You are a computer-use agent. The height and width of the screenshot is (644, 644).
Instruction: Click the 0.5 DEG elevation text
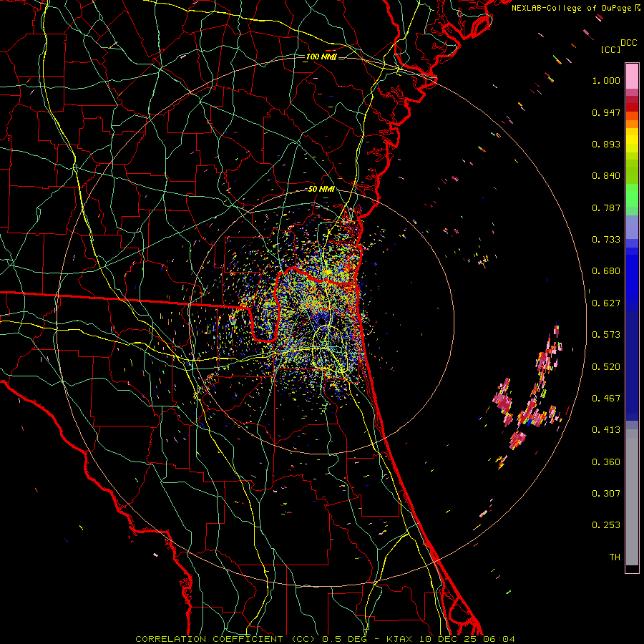[x=345, y=639]
